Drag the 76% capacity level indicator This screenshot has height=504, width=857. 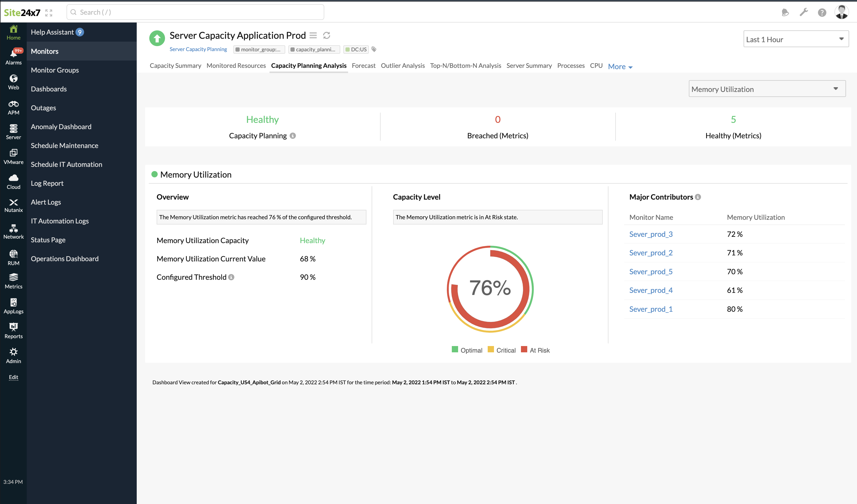pos(490,289)
